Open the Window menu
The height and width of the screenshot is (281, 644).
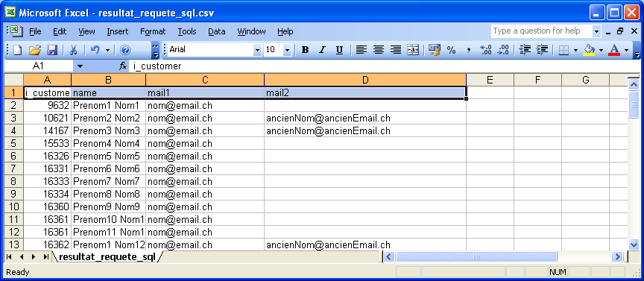coord(251,31)
